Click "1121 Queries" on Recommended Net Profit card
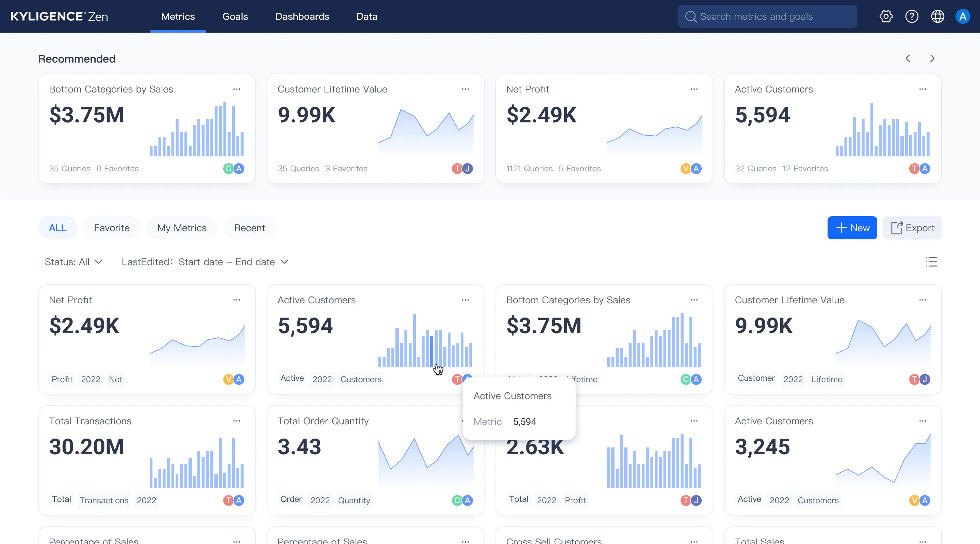The image size is (980, 544). [x=529, y=168]
